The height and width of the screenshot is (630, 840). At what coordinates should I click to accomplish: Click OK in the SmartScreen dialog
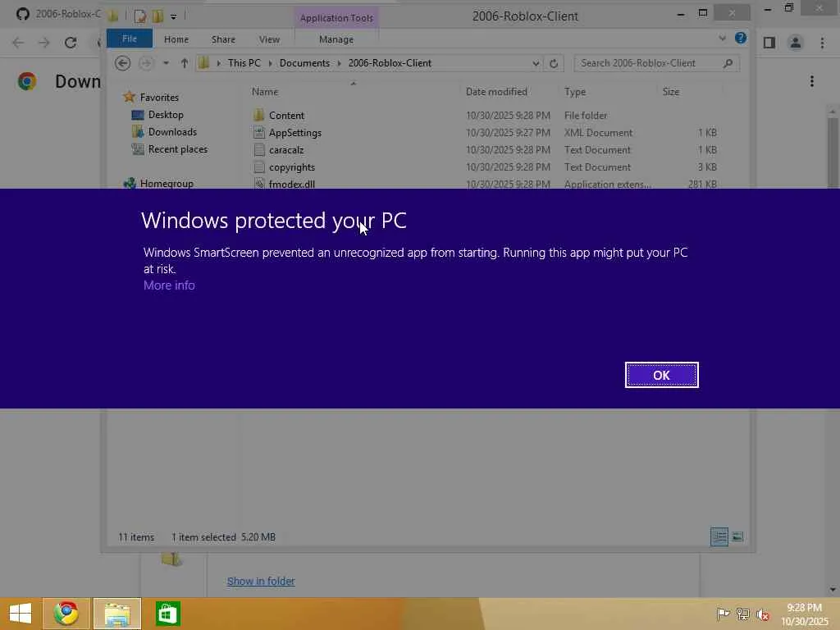point(662,375)
